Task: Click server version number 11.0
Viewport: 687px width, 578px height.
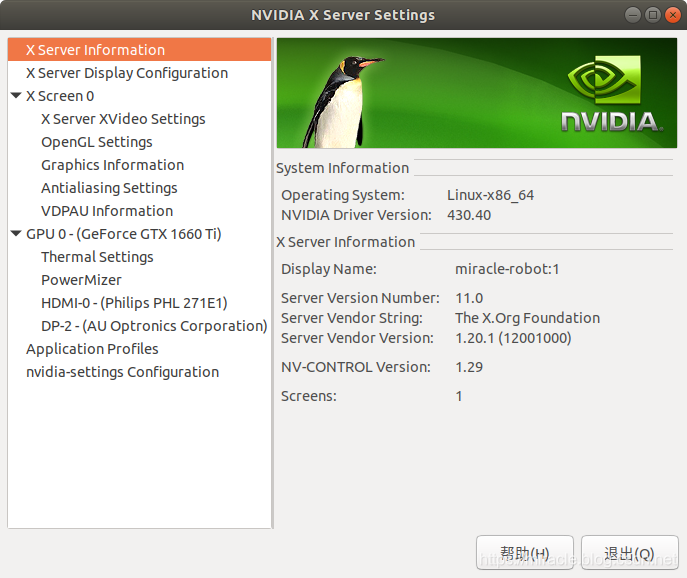Action: coord(469,298)
